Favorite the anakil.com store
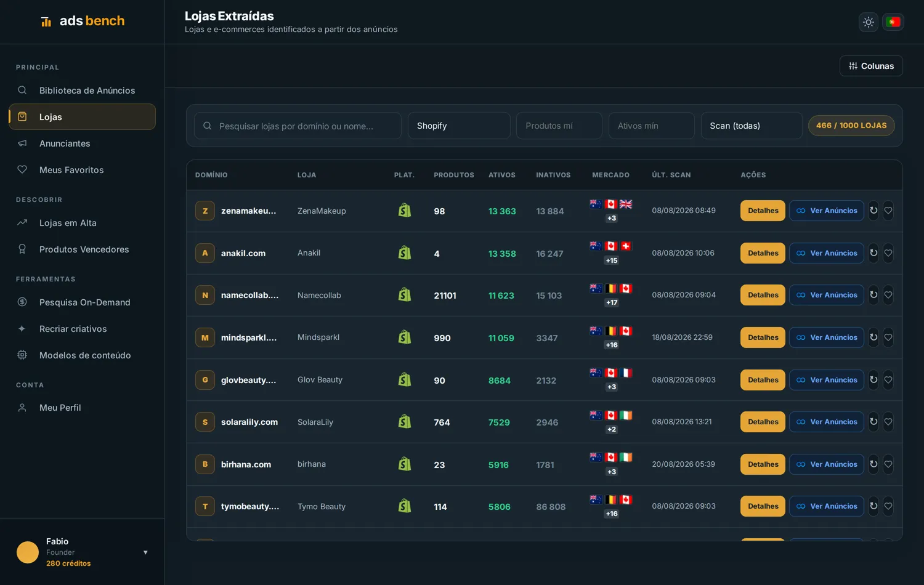Viewport: 924px width, 585px height. click(888, 253)
